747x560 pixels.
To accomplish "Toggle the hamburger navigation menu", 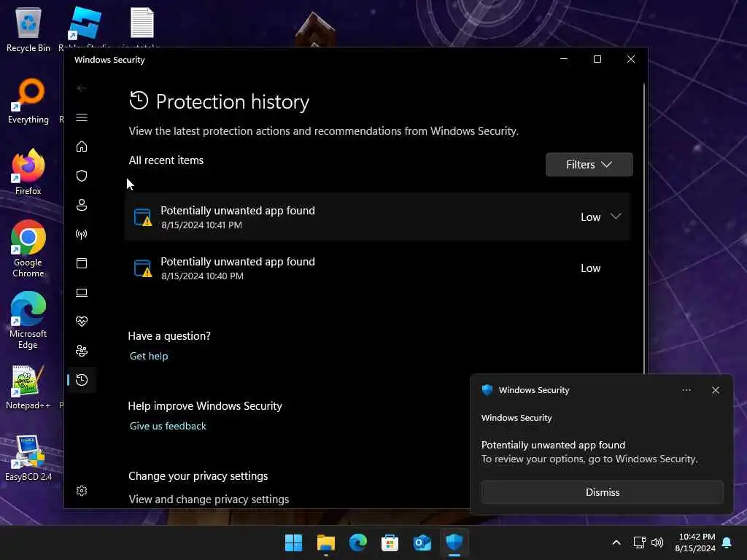I will 82,117.
